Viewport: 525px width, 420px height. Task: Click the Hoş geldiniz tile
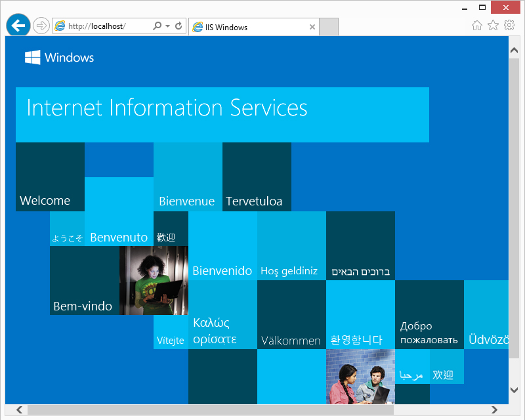click(x=291, y=246)
